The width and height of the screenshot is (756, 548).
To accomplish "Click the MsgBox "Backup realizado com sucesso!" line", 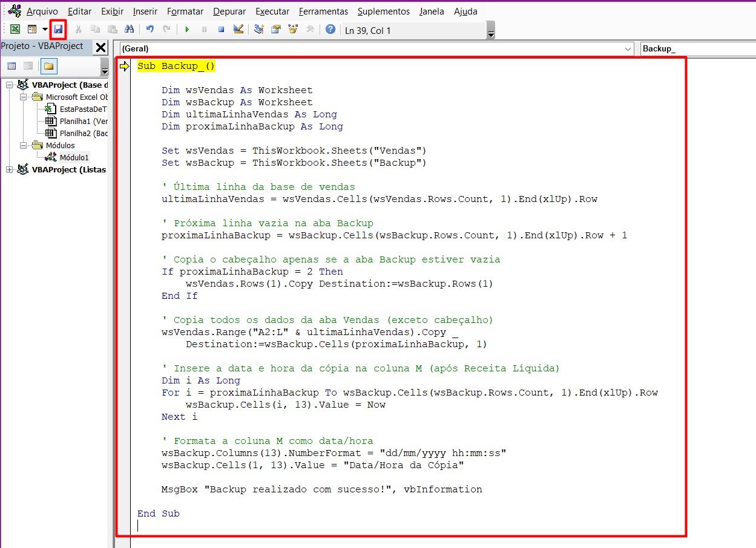I will pos(322,489).
